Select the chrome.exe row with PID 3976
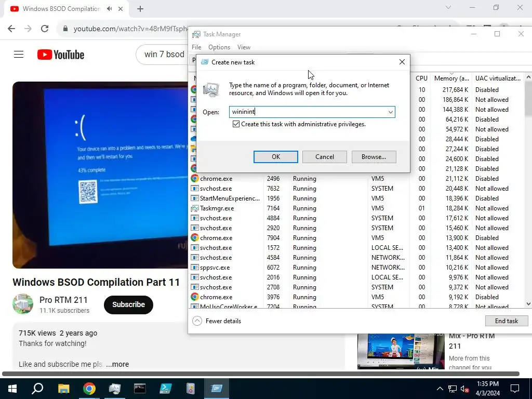 coord(356,297)
